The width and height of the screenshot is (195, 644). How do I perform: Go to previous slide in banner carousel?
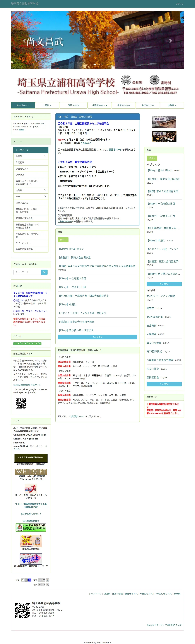click(x=24, y=41)
